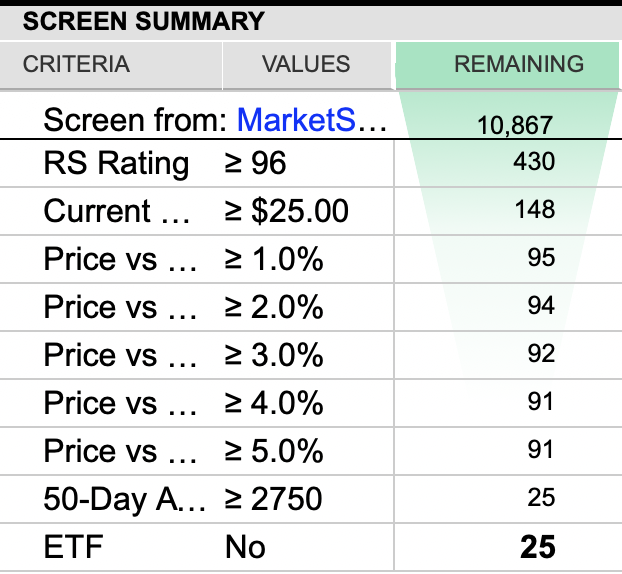The image size is (622, 574).
Task: Click the SCREEN SUMMARY panel title
Action: point(144,20)
